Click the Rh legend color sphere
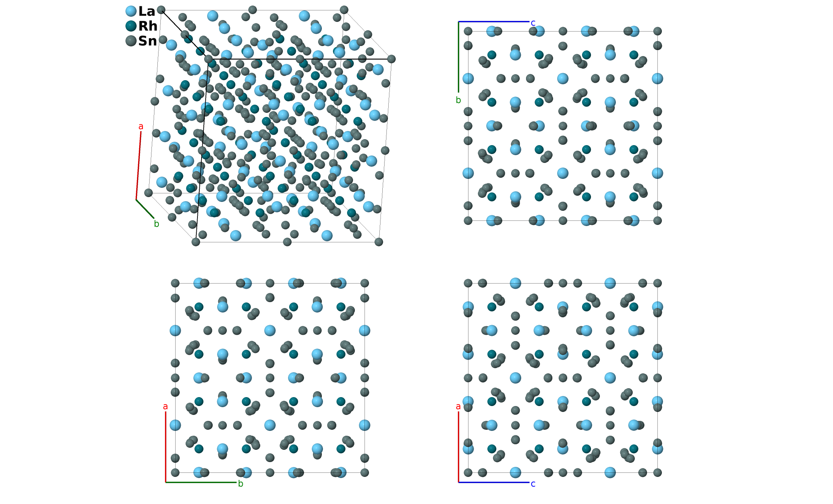833x504 pixels. pyautogui.click(x=131, y=26)
